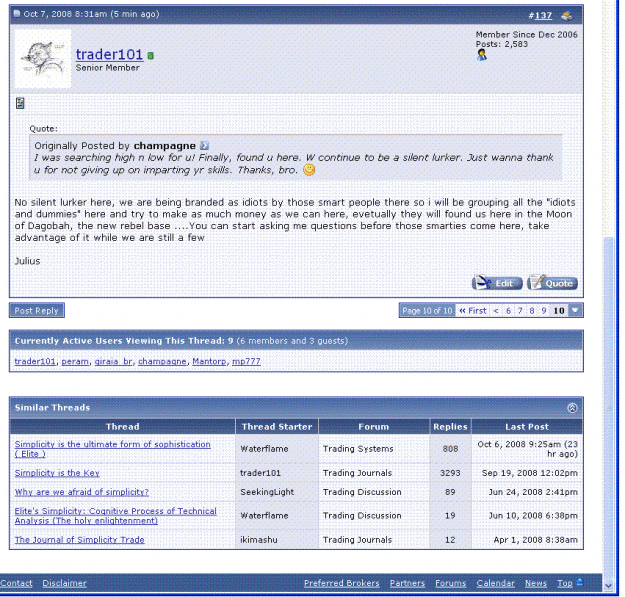This screenshot has width=625, height=597.
Task: Click the Top footer link
Action: [x=564, y=583]
